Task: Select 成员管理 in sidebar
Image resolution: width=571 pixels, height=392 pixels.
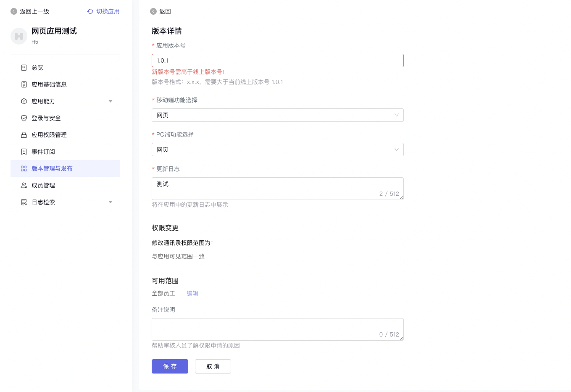Action: click(x=65, y=185)
